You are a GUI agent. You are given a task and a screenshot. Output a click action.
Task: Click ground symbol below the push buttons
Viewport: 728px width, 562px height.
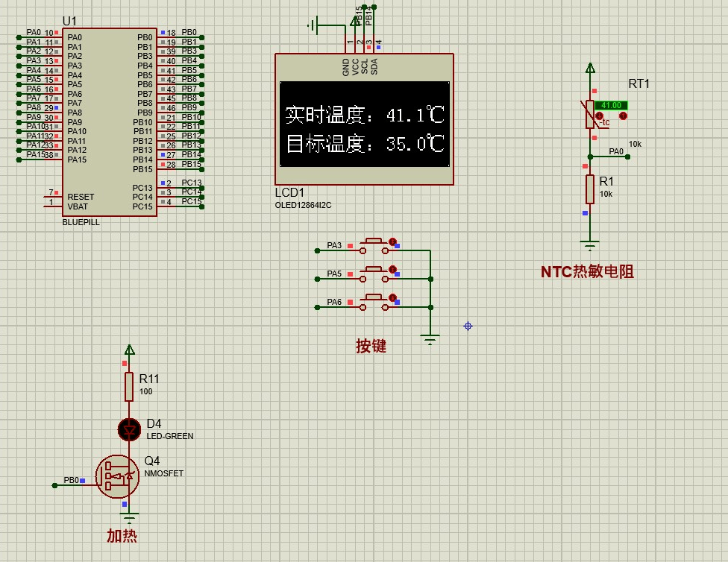coord(430,339)
